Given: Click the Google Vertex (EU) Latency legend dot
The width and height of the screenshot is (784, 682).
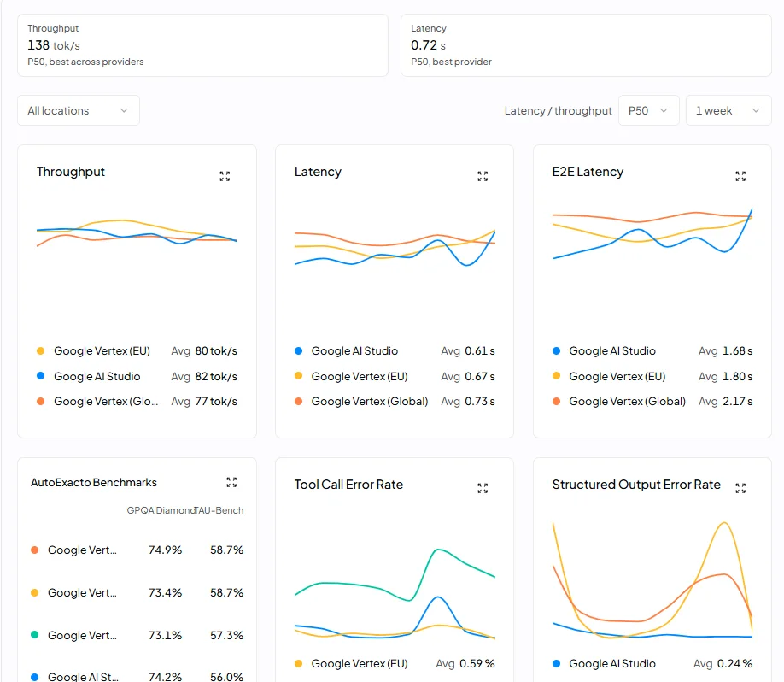Looking at the screenshot, I should coord(299,376).
